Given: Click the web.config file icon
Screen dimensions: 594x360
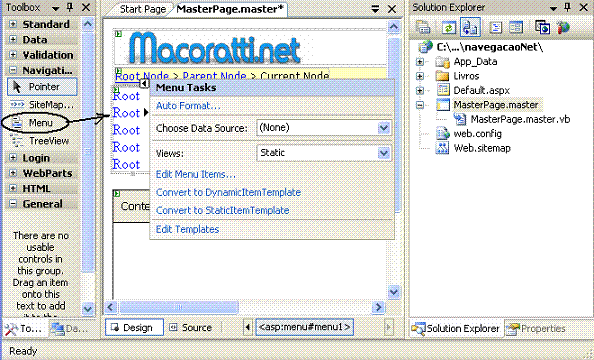Looking at the screenshot, I should [x=442, y=133].
